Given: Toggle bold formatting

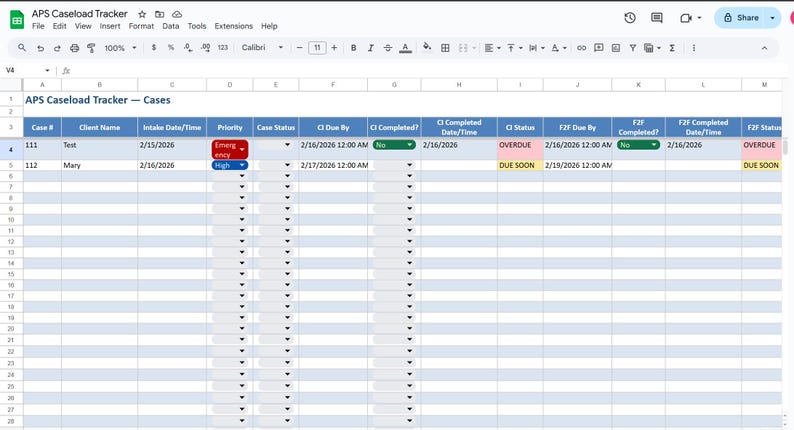Looking at the screenshot, I should [353, 48].
